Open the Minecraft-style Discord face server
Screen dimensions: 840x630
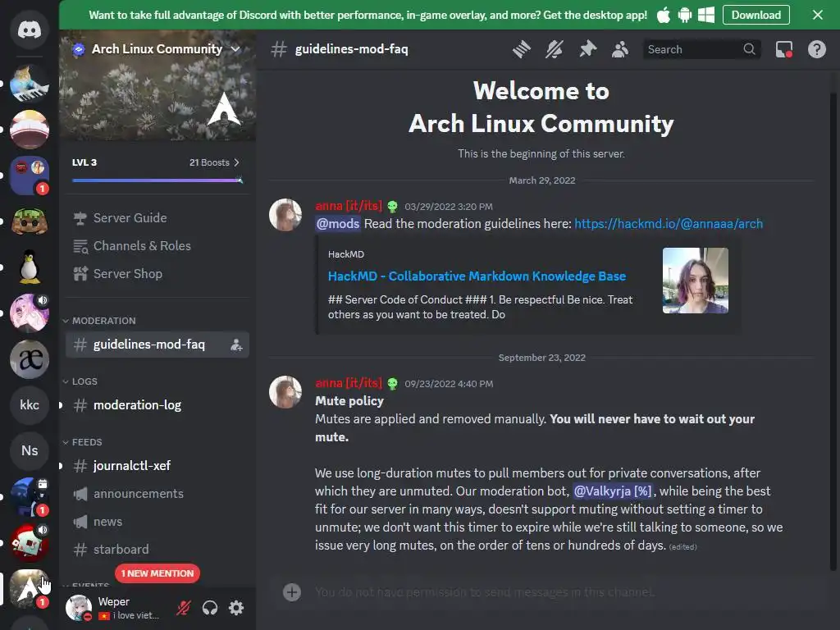pos(30,221)
